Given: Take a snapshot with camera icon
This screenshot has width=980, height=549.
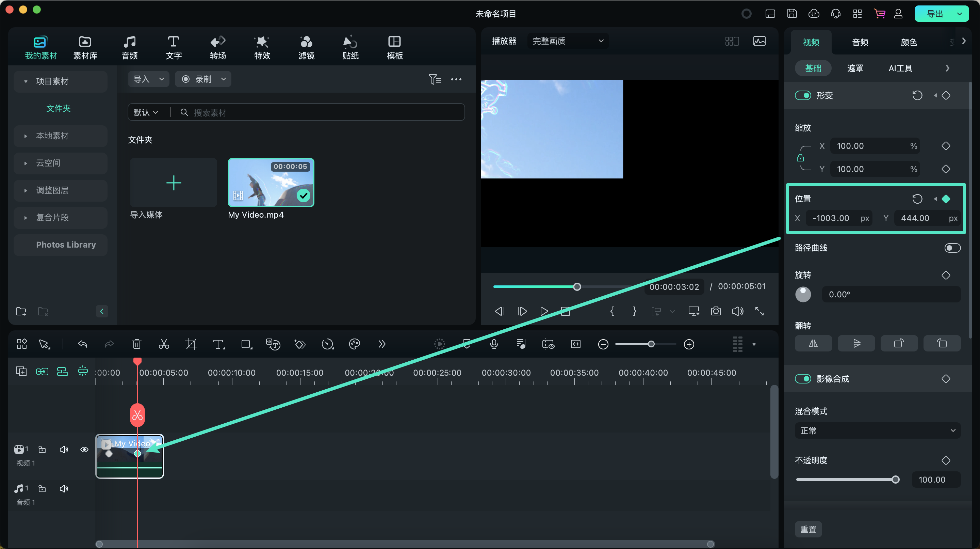Looking at the screenshot, I should (x=716, y=311).
